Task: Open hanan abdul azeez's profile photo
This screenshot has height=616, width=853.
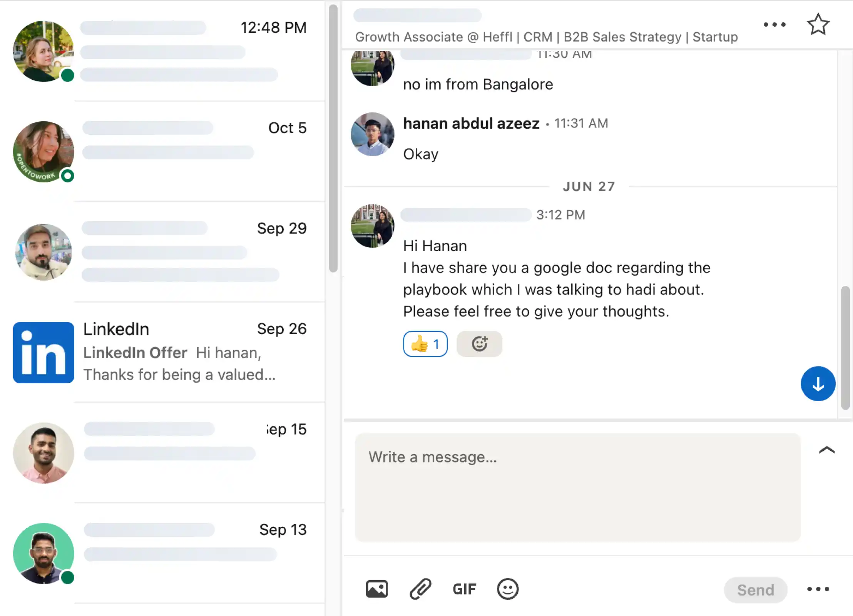Action: (x=372, y=134)
